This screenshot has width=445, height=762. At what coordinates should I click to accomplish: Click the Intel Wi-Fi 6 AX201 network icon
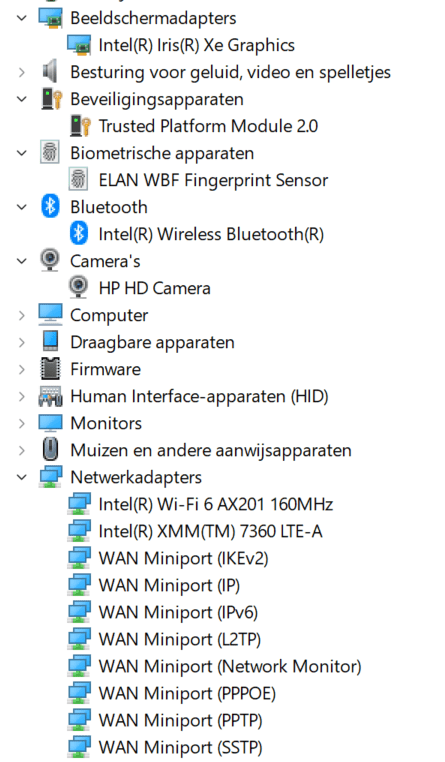point(79,504)
